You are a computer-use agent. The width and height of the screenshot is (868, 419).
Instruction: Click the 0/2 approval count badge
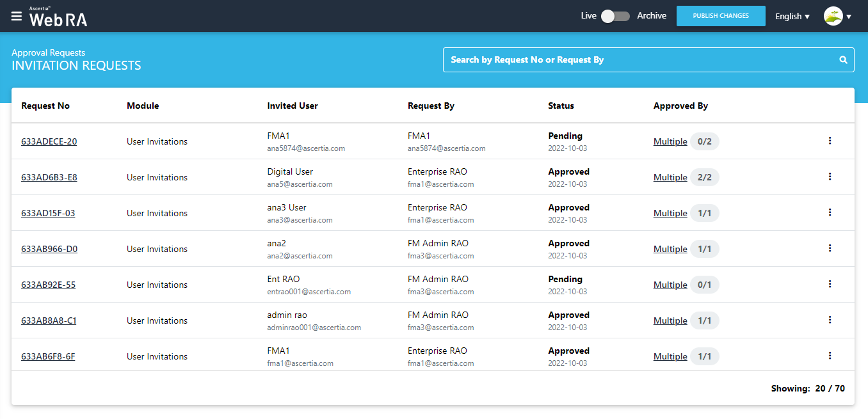[x=704, y=141]
